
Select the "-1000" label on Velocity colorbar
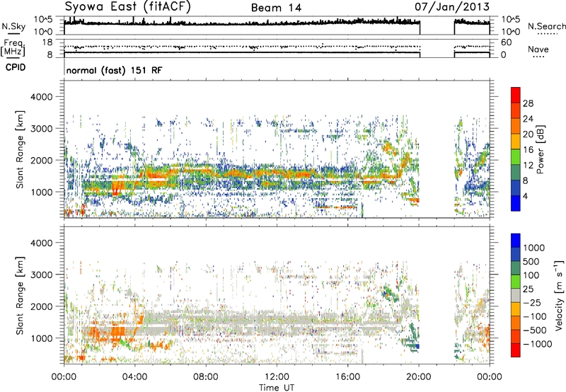(538, 344)
